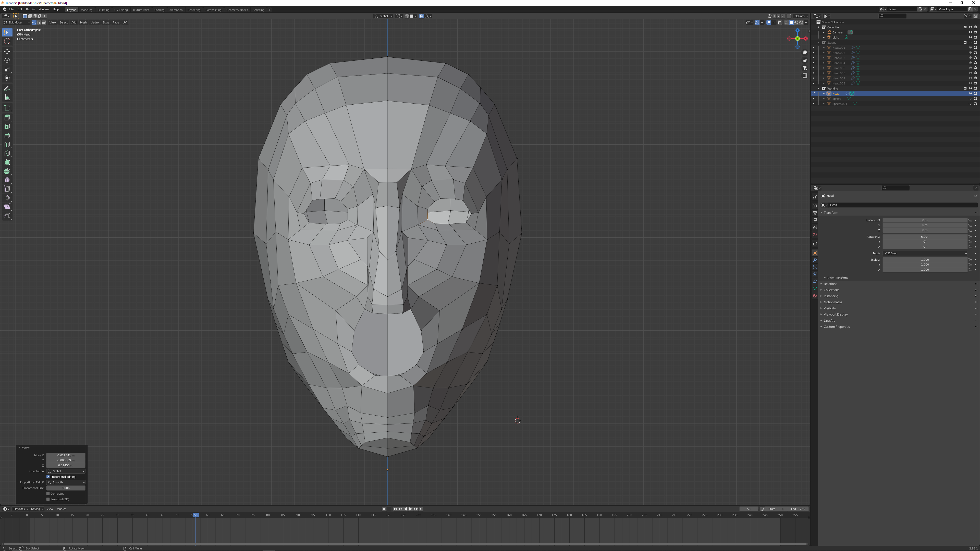980x551 pixels.
Task: Click the pan hand viewport icon
Action: point(805,60)
